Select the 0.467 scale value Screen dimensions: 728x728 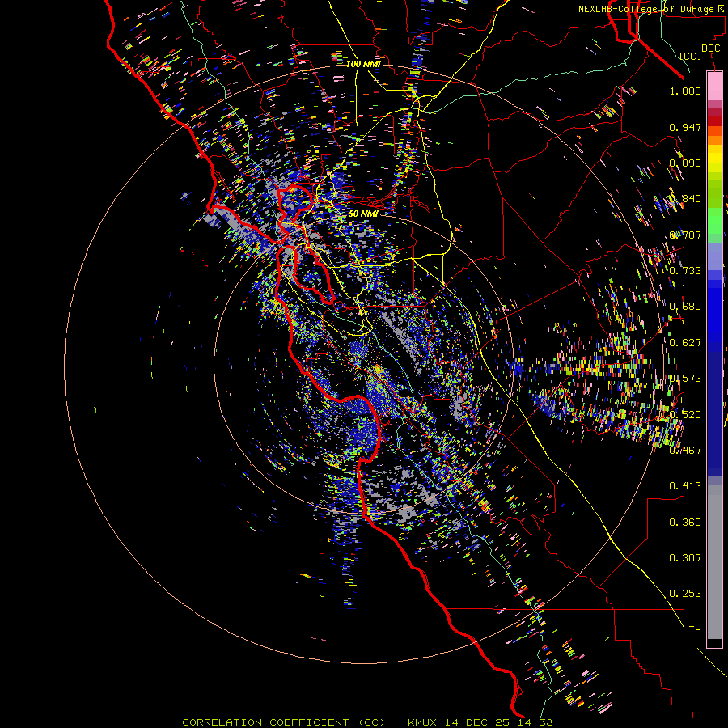(685, 451)
